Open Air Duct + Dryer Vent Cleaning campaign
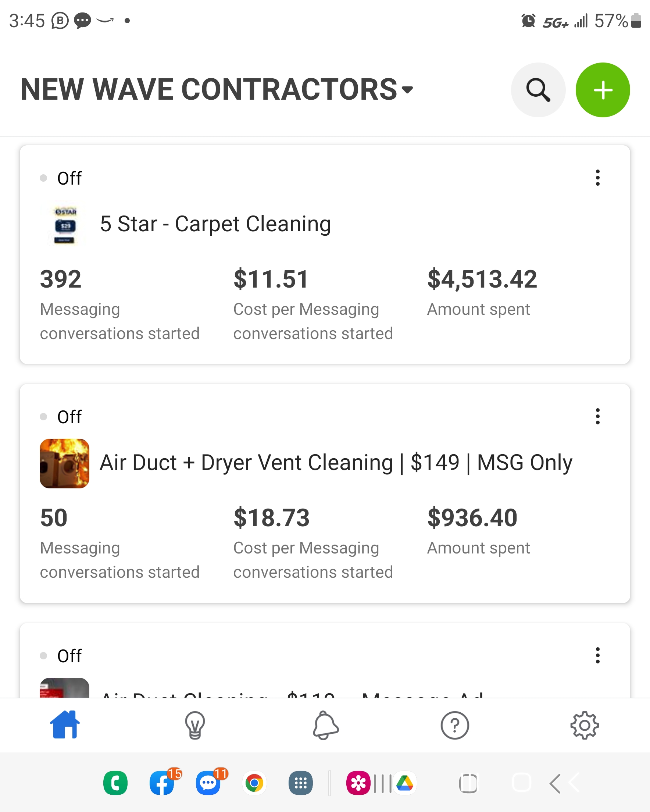This screenshot has height=812, width=650. coord(336,463)
